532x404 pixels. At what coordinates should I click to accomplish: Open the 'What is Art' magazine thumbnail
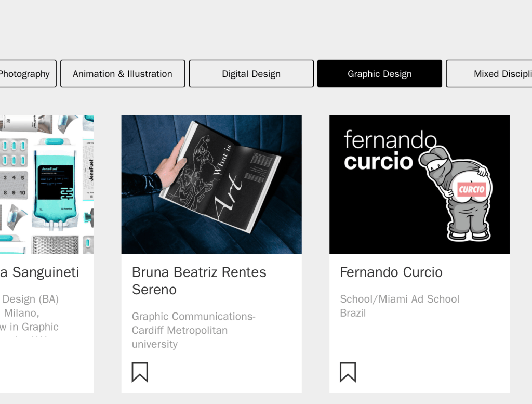coord(211,184)
